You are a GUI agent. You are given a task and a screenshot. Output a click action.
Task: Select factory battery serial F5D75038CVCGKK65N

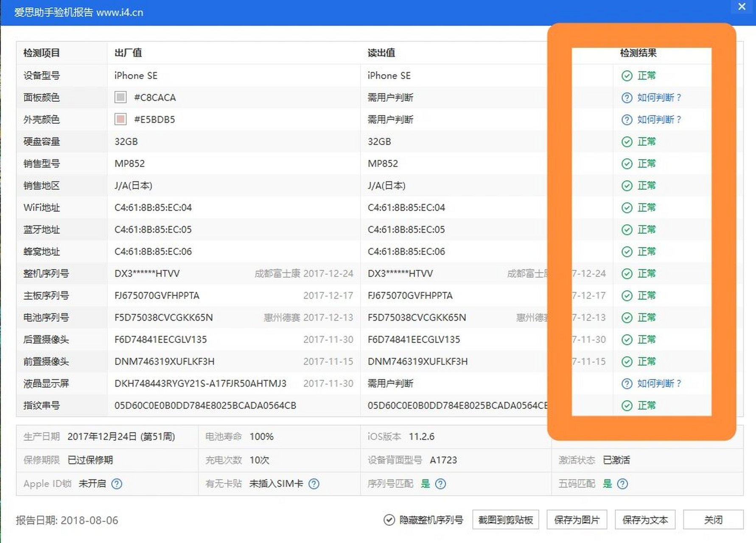[x=164, y=318]
